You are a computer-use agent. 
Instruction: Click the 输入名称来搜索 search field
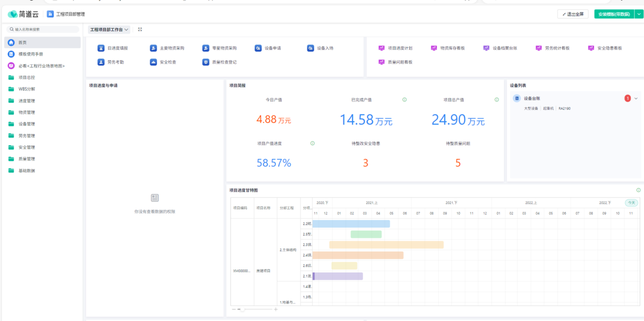coord(43,30)
